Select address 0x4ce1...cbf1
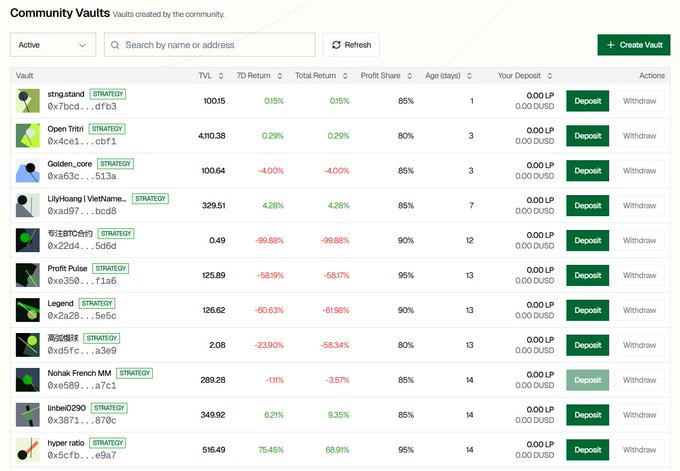The image size is (680, 471). [x=82, y=141]
